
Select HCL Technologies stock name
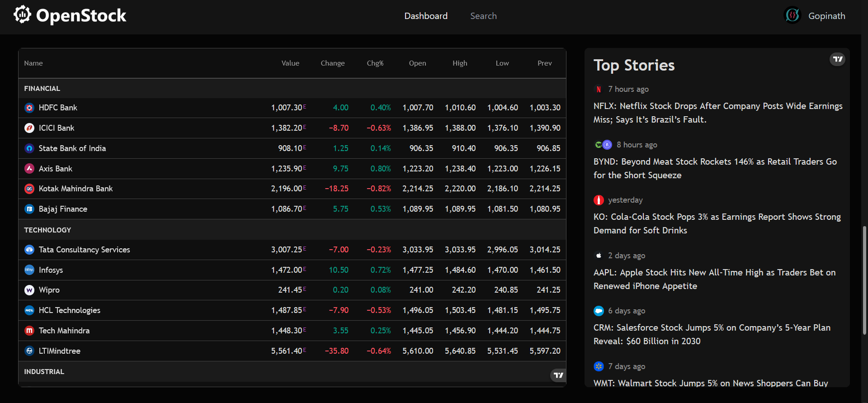pyautogui.click(x=70, y=310)
